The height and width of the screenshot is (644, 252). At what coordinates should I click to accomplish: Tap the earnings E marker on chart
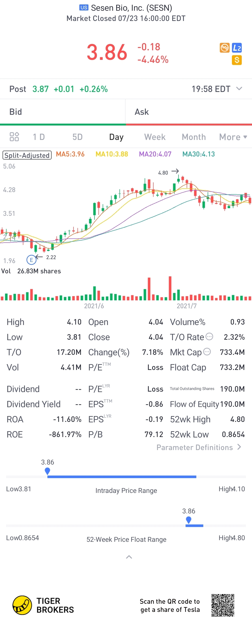(x=31, y=260)
